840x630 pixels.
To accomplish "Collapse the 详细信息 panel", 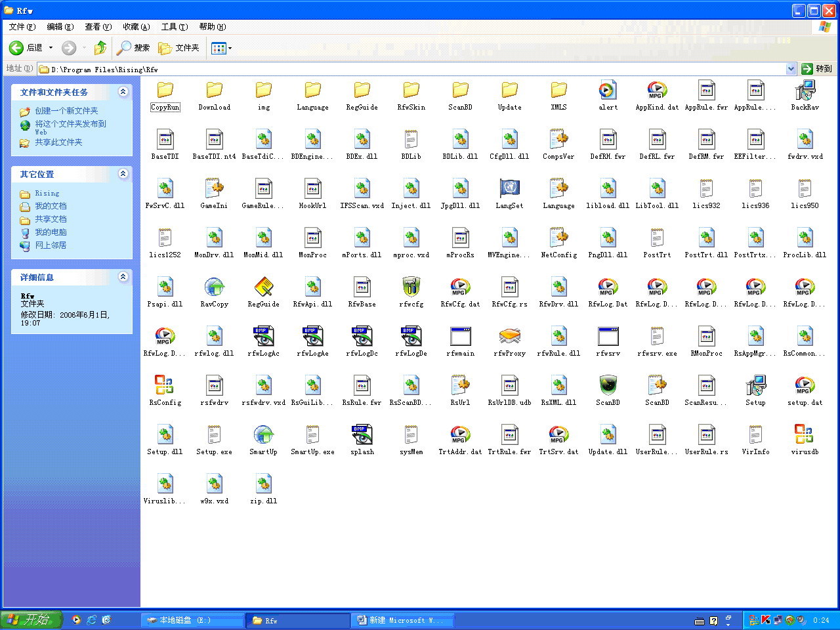I will tap(123, 277).
